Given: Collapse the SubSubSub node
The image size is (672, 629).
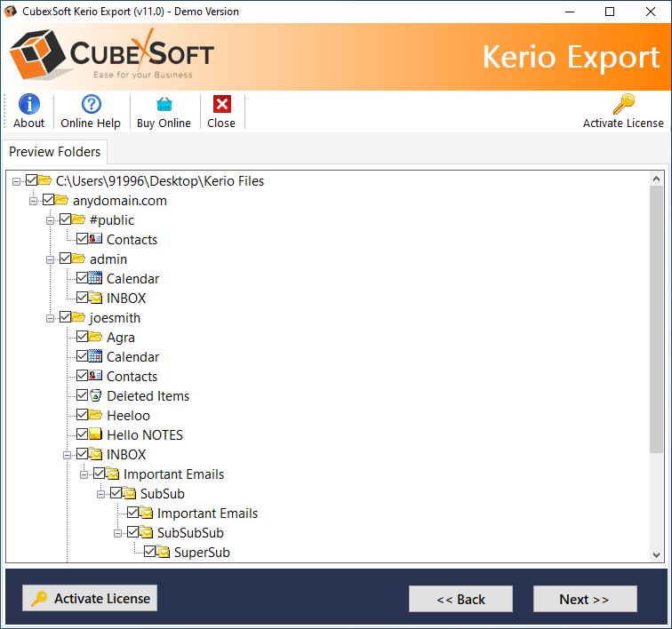Looking at the screenshot, I should click(118, 533).
